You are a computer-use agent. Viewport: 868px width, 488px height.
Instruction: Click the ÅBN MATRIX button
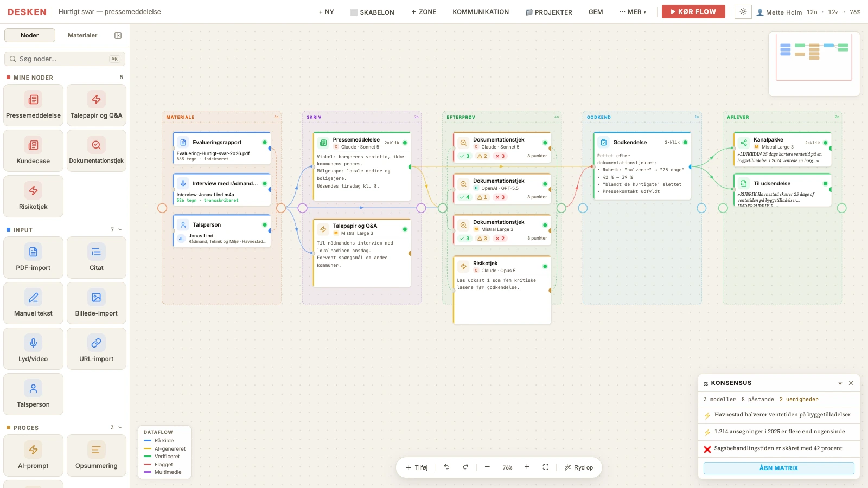pyautogui.click(x=778, y=468)
